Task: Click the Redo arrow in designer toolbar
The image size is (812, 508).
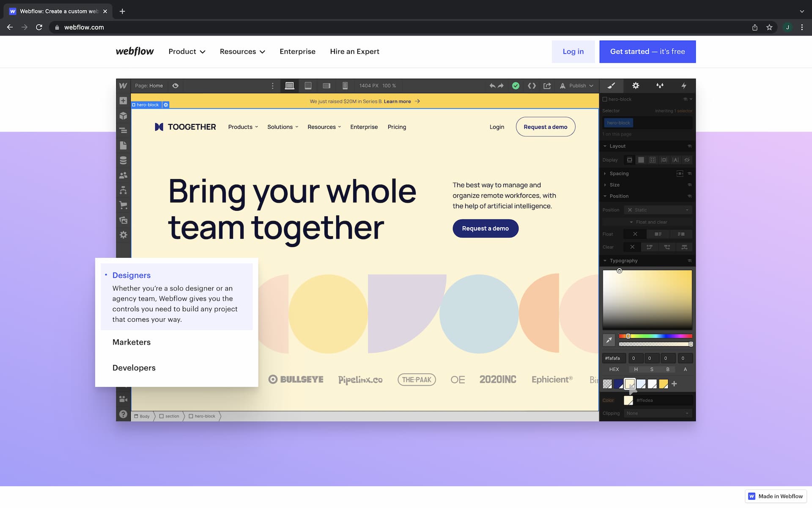Action: pyautogui.click(x=501, y=86)
